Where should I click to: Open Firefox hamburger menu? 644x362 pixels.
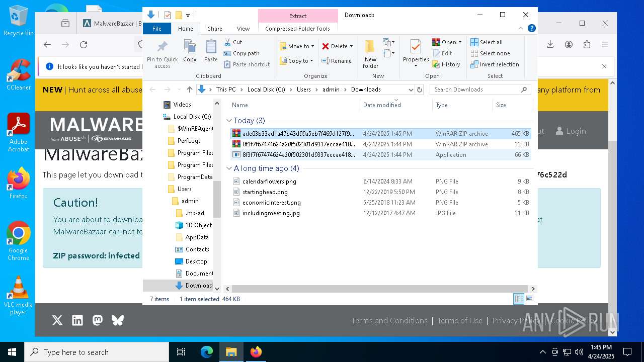tap(605, 45)
